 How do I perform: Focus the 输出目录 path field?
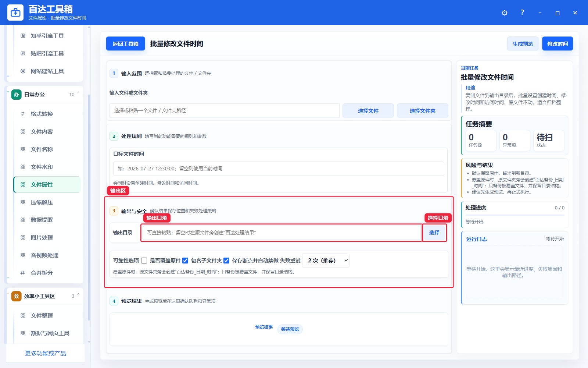pyautogui.click(x=282, y=233)
